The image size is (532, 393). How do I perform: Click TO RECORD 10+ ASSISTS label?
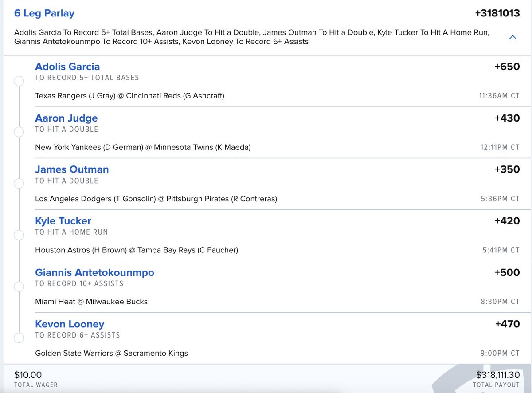(79, 283)
